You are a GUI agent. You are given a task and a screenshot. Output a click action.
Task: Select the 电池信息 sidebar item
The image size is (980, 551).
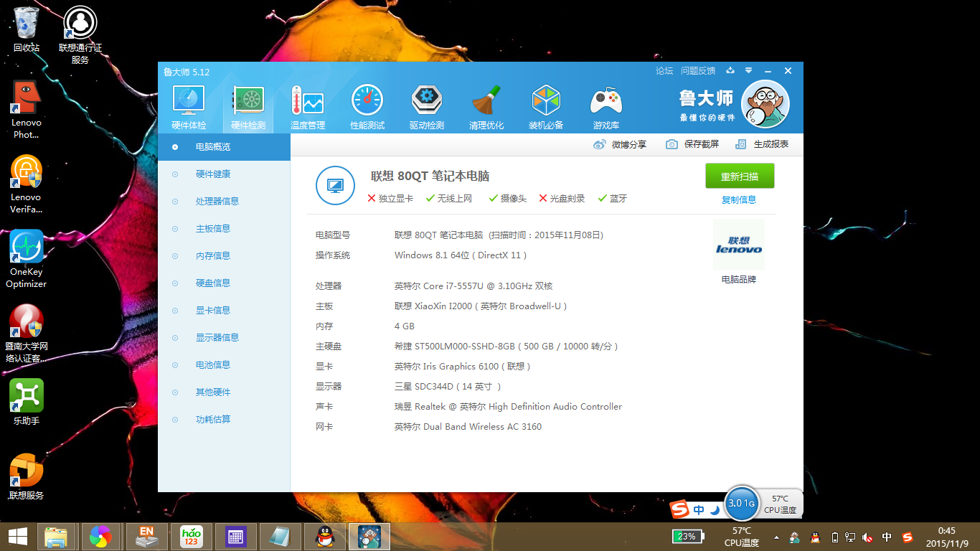pos(213,364)
